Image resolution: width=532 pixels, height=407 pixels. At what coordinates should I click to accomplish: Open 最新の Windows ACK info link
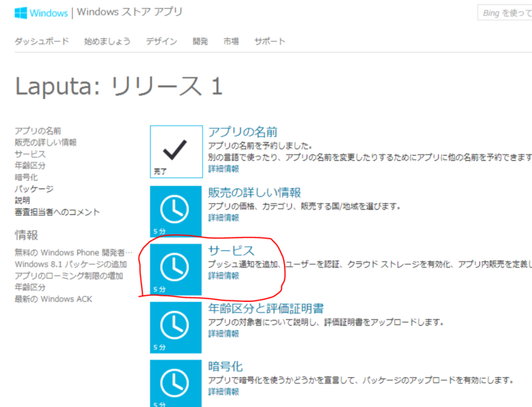pyautogui.click(x=53, y=299)
